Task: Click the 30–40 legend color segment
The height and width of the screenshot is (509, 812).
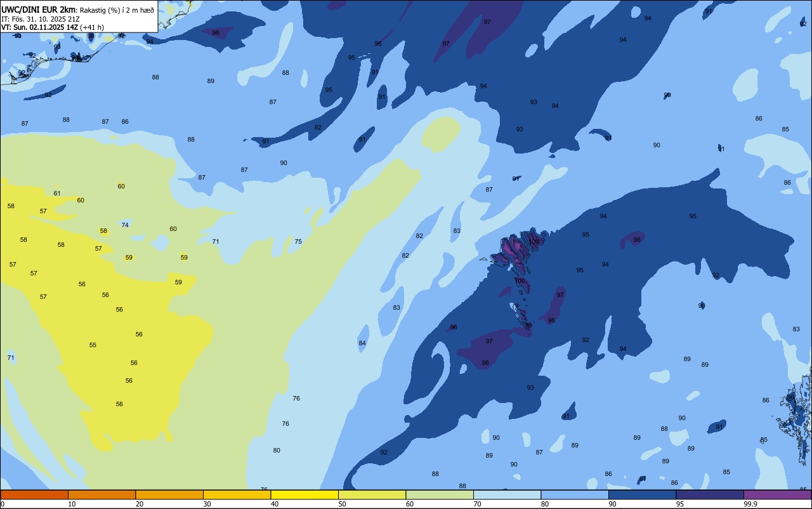Action: pyautogui.click(x=237, y=494)
